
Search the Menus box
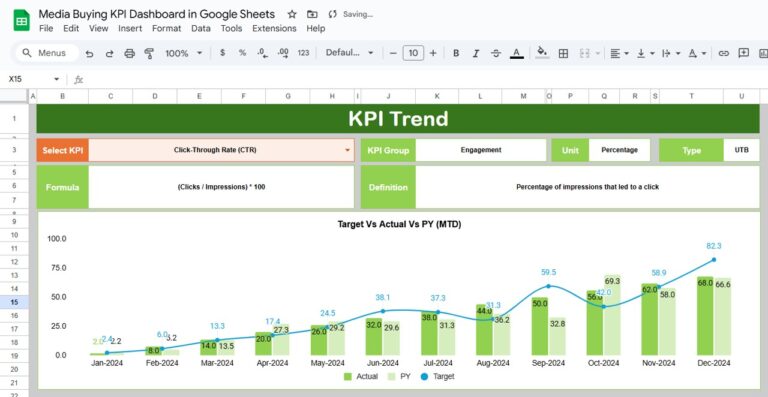(47, 53)
